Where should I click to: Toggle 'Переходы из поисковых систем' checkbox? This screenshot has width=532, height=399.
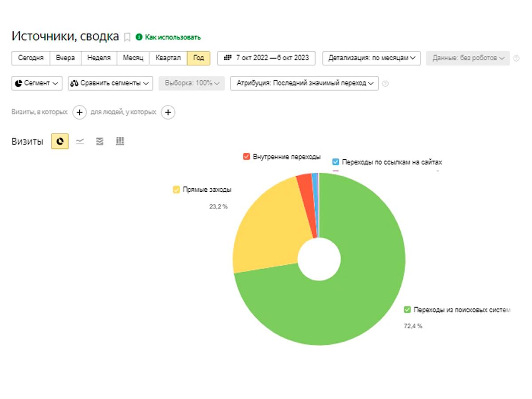click(407, 310)
